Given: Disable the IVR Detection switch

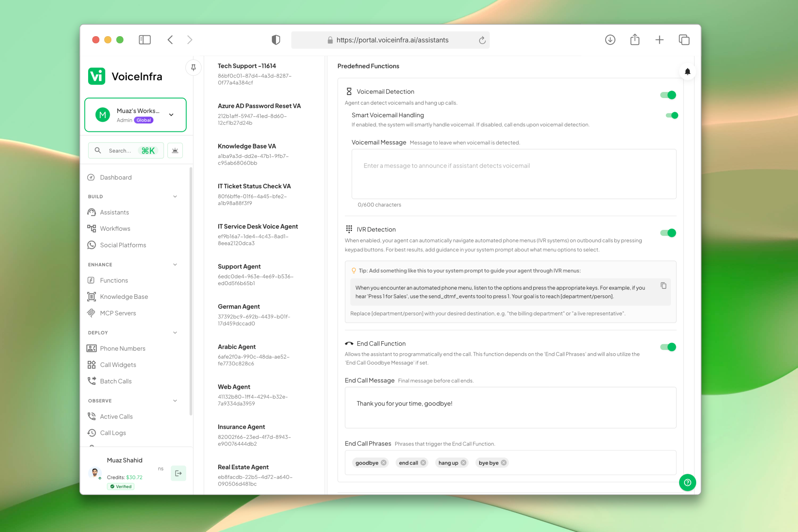Looking at the screenshot, I should pyautogui.click(x=668, y=233).
